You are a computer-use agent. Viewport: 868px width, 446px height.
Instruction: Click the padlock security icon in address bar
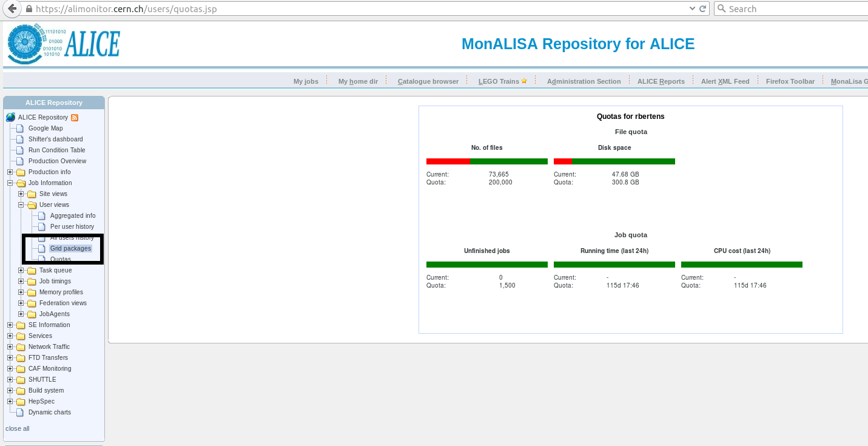pyautogui.click(x=29, y=9)
